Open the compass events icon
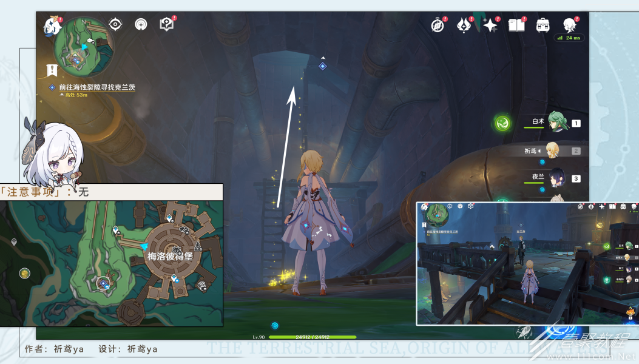The height and width of the screenshot is (364, 639). (x=438, y=25)
